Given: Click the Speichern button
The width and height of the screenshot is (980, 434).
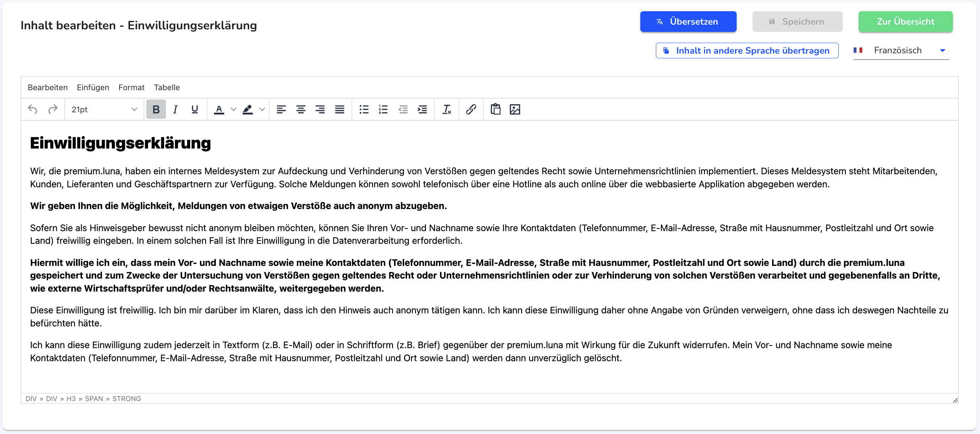Looking at the screenshot, I should click(797, 22).
